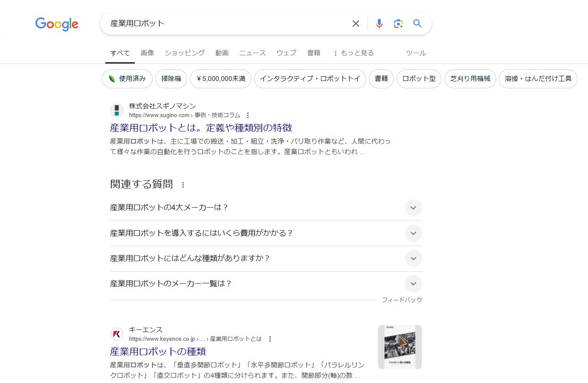
Task: Click the Google logo
Action: click(57, 24)
